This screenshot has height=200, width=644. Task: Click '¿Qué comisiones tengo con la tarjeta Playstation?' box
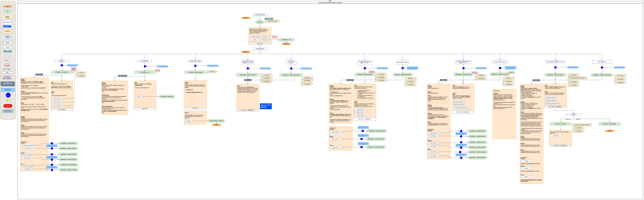coord(463,62)
